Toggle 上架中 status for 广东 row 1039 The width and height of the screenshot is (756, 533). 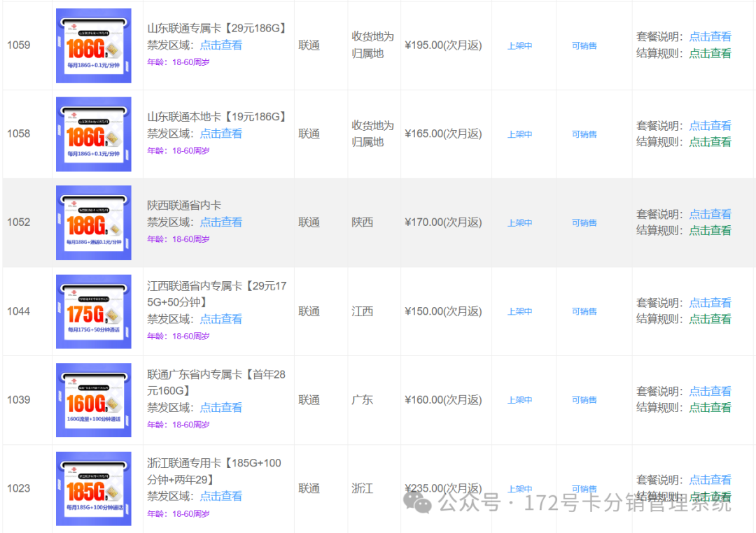point(519,400)
